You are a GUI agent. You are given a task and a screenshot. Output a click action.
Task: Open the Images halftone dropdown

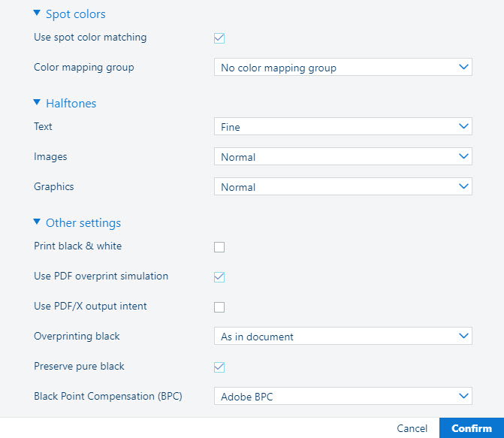343,157
